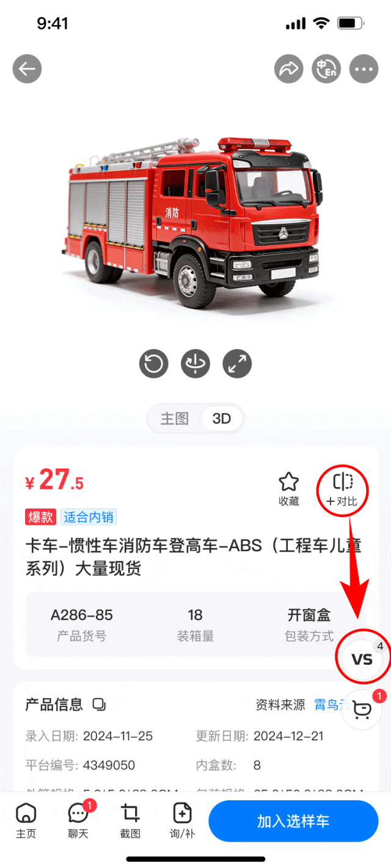Open the 询/补 inquiry option

click(x=182, y=820)
